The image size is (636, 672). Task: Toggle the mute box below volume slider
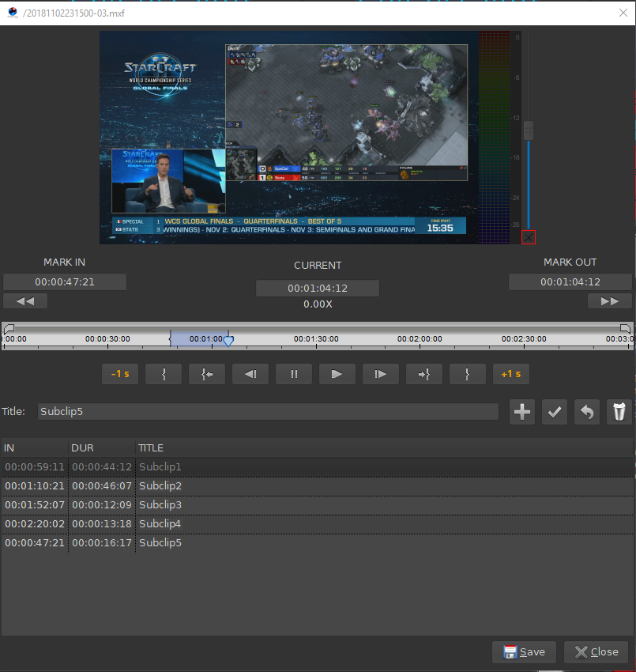pos(529,237)
